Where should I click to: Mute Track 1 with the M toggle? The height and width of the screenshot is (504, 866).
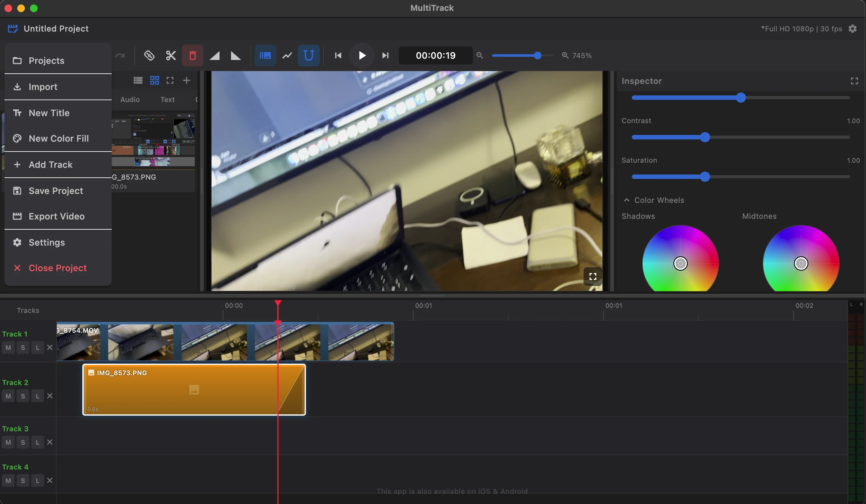tap(8, 347)
